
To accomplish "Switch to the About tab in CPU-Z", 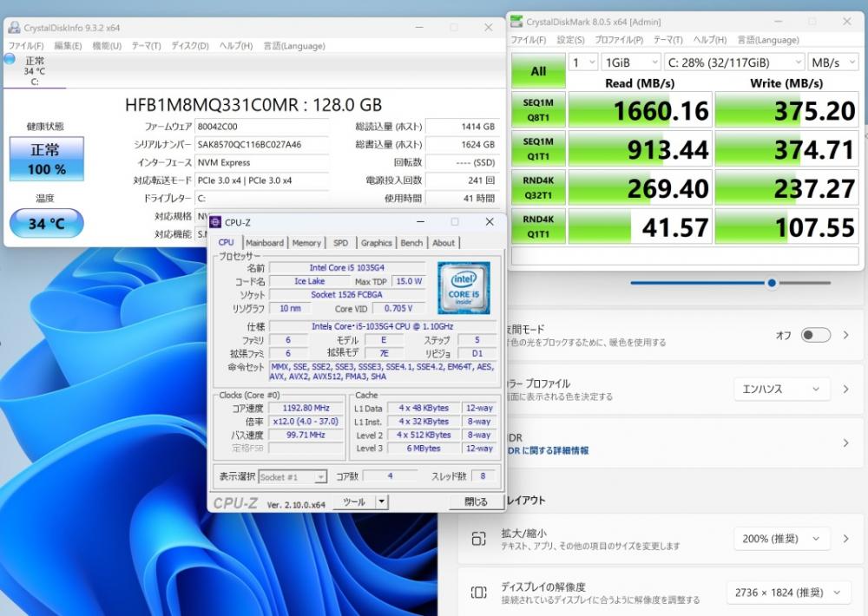I will point(444,242).
